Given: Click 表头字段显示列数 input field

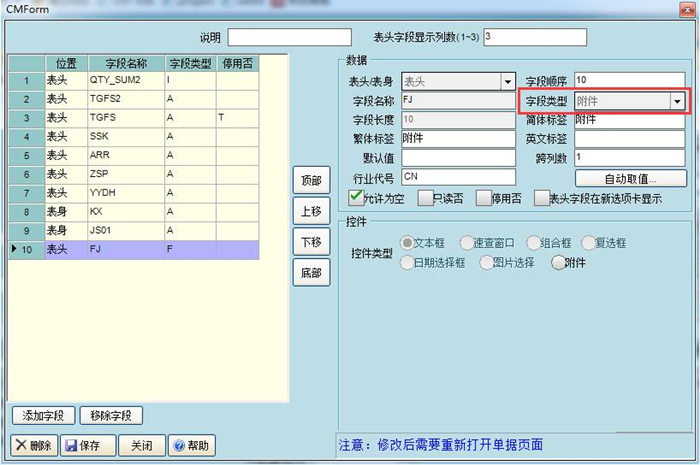Looking at the screenshot, I should [535, 37].
